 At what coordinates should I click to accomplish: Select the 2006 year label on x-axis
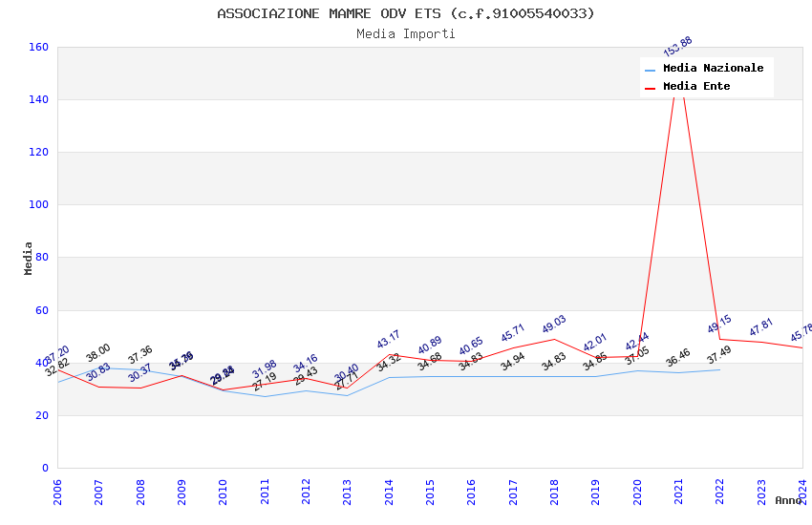click(x=57, y=492)
